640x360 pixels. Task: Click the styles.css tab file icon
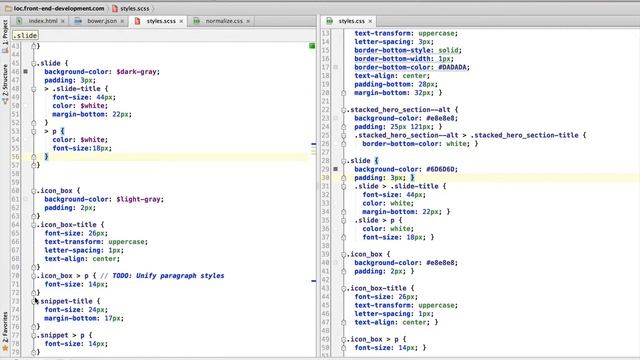point(329,21)
